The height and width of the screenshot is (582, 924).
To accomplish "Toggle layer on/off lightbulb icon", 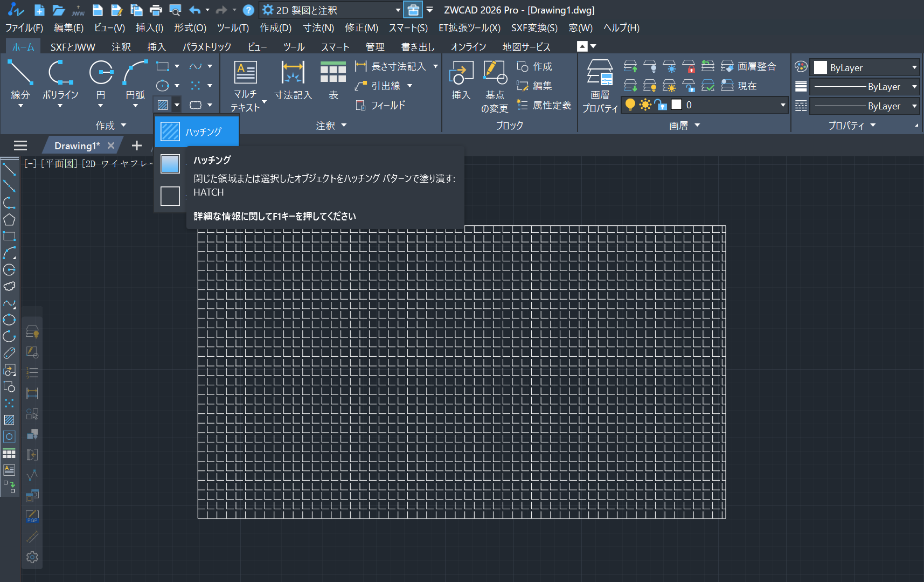I will click(630, 105).
